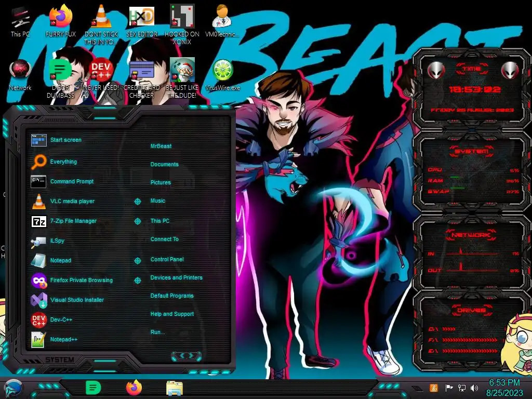Viewport: 532px width, 399px height.
Task: Click the Start button orb on taskbar
Action: point(14,389)
